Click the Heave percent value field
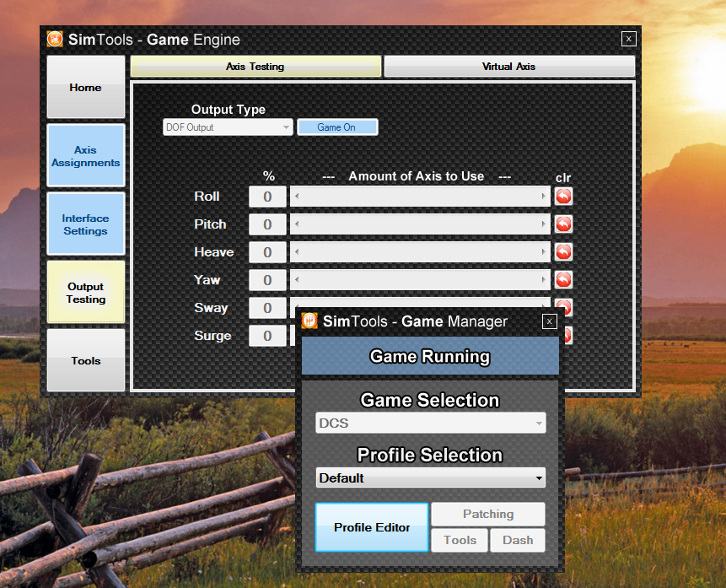The width and height of the screenshot is (726, 588). click(267, 252)
